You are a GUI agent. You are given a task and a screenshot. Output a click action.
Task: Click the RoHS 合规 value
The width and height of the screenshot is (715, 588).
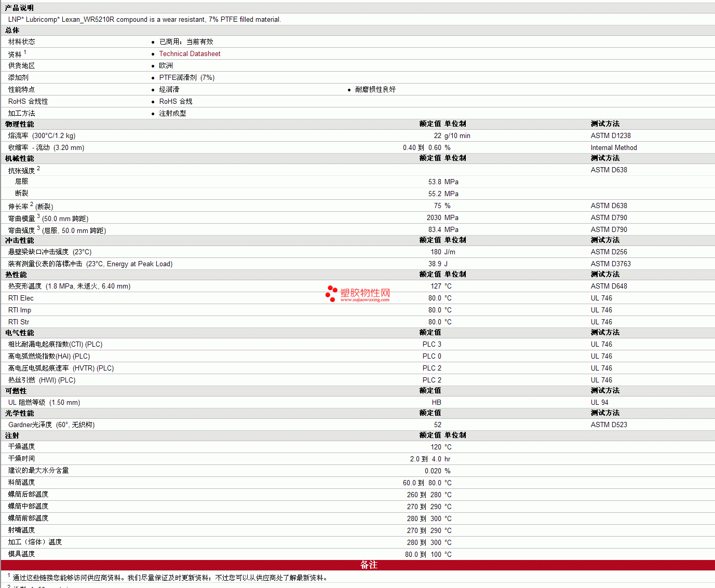point(176,101)
